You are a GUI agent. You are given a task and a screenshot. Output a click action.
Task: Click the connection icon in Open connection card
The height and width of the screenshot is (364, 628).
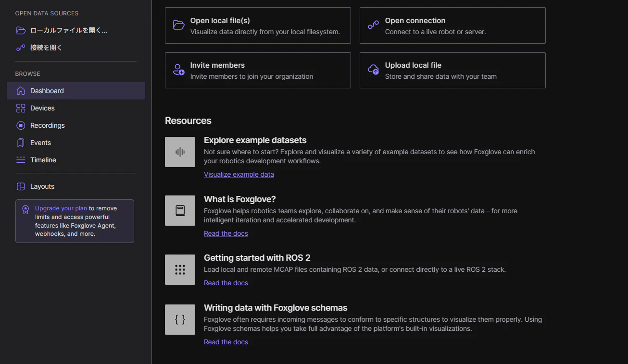pos(374,25)
